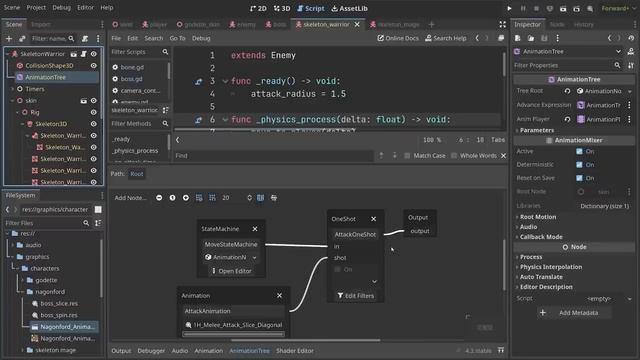This screenshot has width=640, height=360.
Task: Open Online Docs
Action: tap(398, 38)
